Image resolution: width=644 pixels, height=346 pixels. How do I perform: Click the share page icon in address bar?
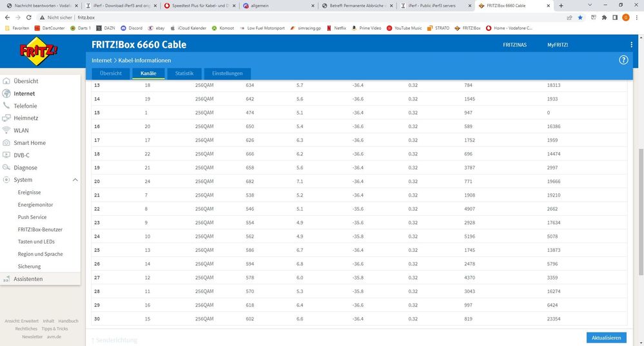569,17
